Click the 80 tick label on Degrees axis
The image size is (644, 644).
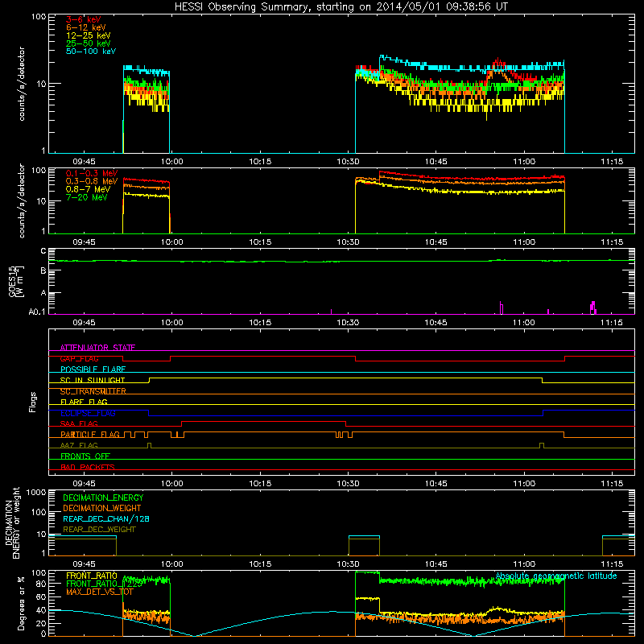click(41, 584)
